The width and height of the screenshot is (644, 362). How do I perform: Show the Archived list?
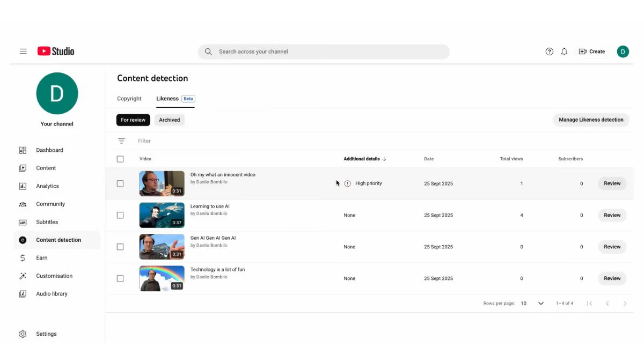click(x=169, y=120)
